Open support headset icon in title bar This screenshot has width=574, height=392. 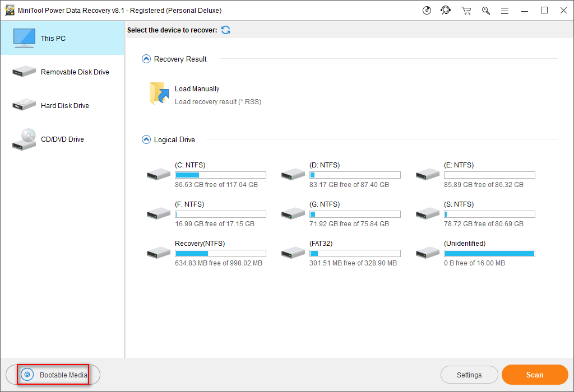[446, 10]
